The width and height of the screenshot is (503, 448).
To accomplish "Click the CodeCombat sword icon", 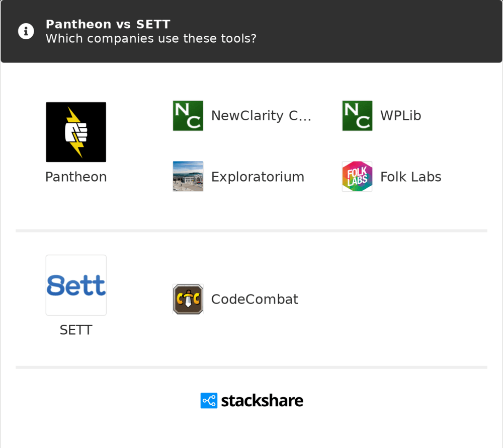I will tap(188, 299).
